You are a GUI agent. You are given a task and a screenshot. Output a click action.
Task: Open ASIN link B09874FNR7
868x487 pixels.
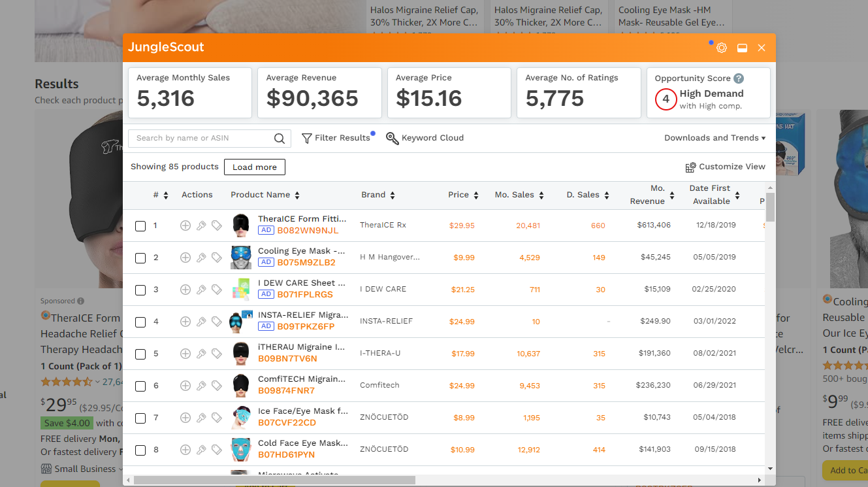[x=286, y=391]
